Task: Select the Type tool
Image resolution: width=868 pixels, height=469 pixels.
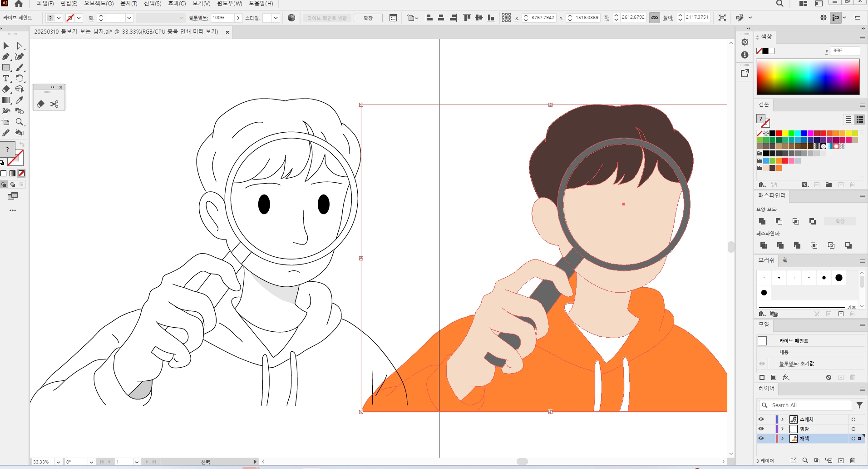Action: pyautogui.click(x=6, y=78)
